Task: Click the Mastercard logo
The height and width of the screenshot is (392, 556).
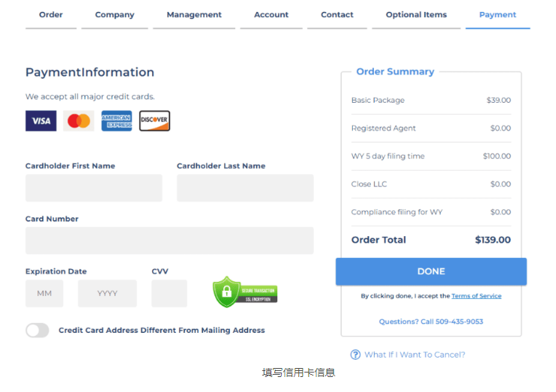Action: (x=79, y=121)
